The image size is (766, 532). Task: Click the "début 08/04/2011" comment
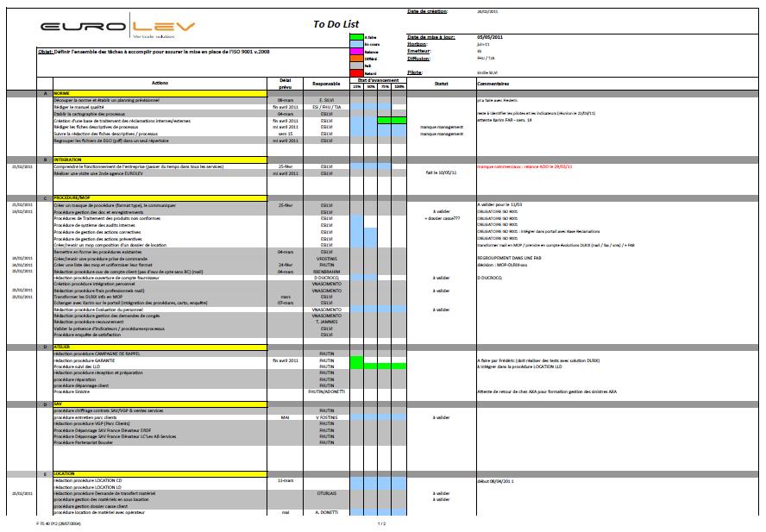point(495,481)
